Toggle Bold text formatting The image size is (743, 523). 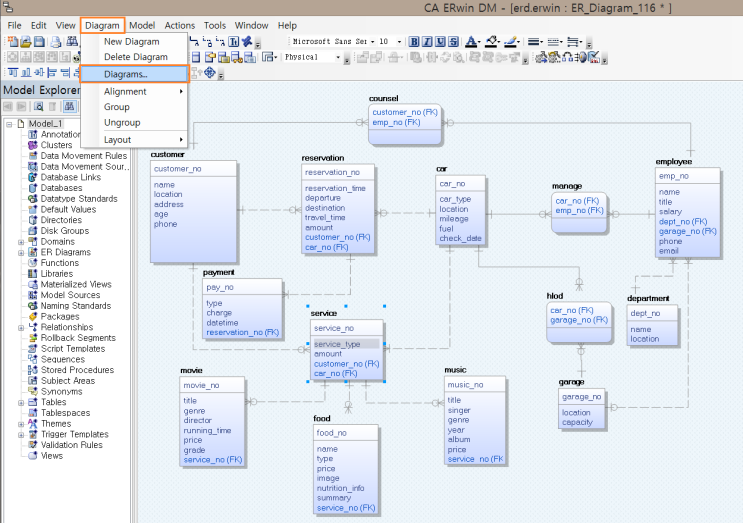(x=414, y=42)
